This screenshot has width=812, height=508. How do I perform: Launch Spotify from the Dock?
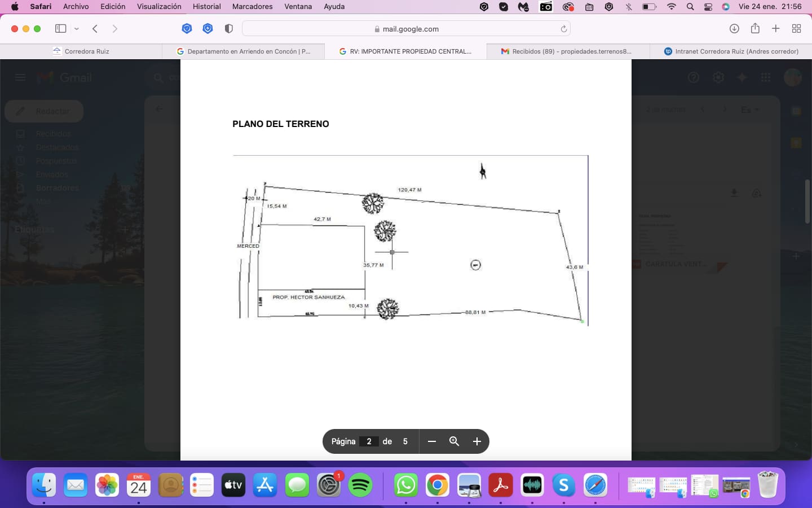361,485
